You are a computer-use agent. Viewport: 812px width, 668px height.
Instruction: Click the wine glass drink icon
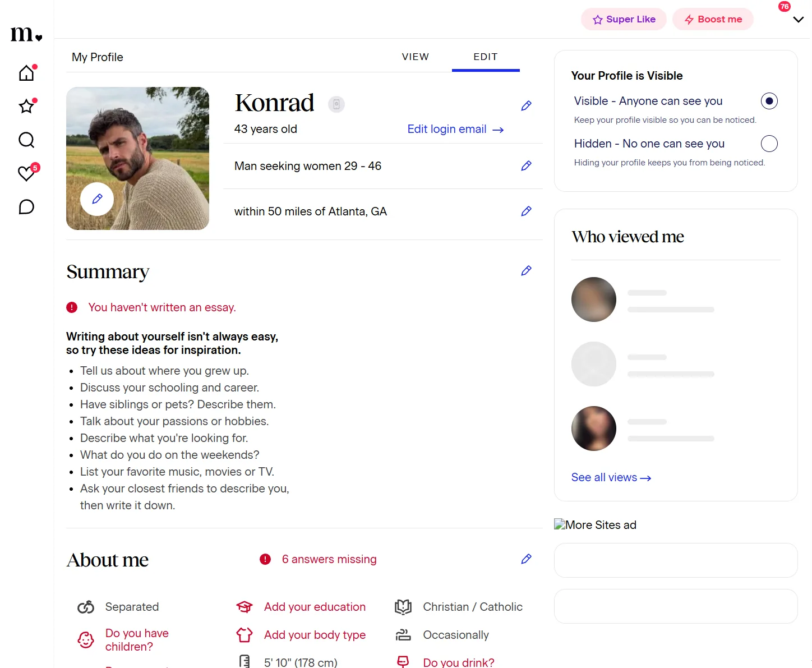pos(403,662)
